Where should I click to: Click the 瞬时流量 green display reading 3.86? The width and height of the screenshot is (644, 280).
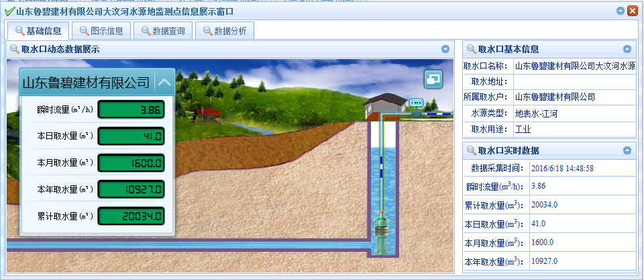[x=131, y=109]
